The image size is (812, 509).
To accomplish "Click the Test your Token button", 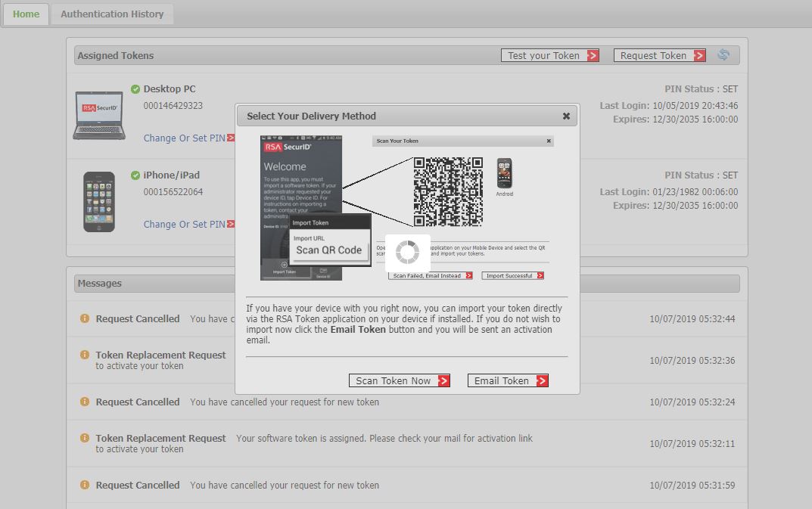I will [x=549, y=55].
